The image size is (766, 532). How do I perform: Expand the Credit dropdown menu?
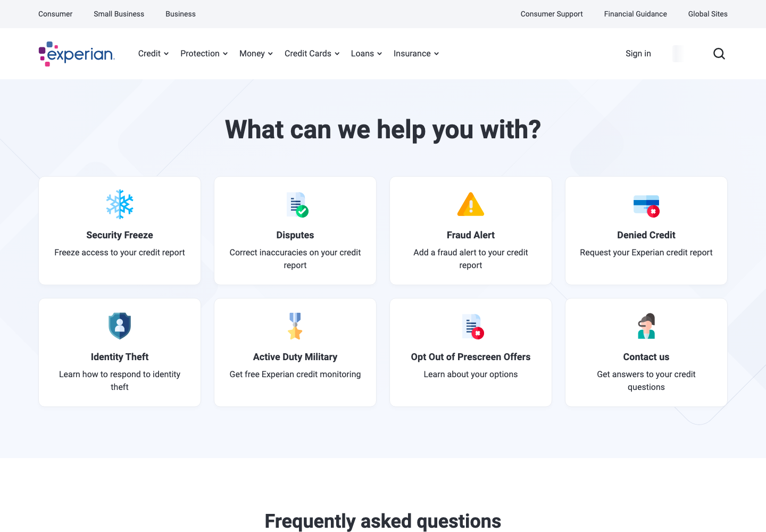153,54
